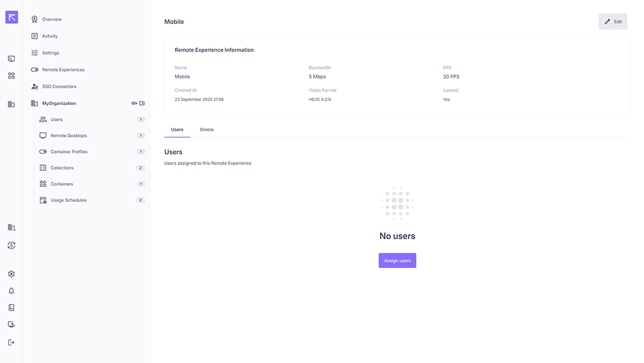Click the Edit button
The height and width of the screenshot is (363, 644).
pos(612,21)
